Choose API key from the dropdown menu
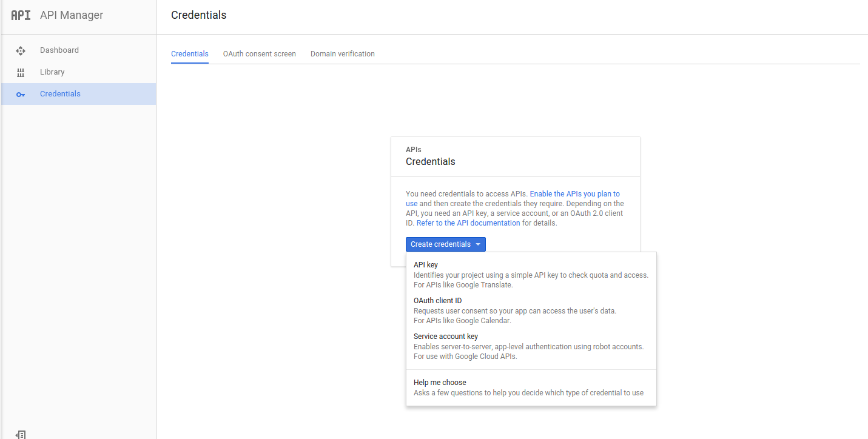 pos(425,265)
